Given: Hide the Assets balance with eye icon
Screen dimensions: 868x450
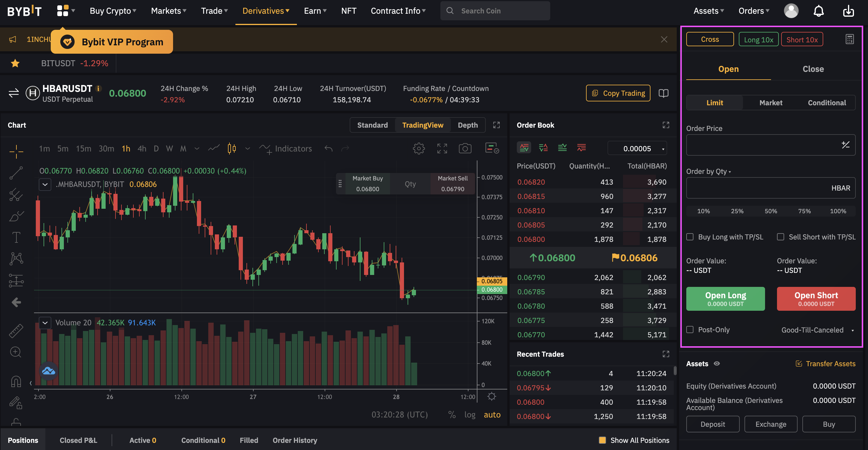Looking at the screenshot, I should click(x=717, y=364).
